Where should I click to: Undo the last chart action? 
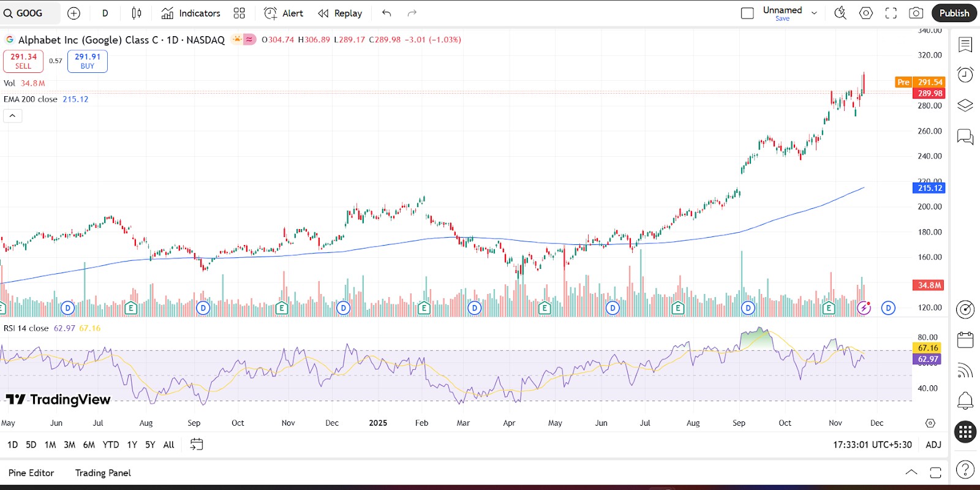point(386,13)
